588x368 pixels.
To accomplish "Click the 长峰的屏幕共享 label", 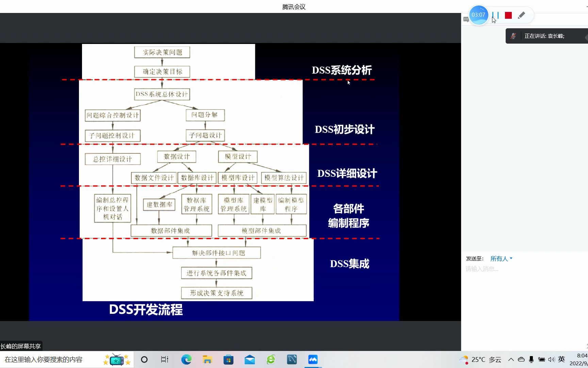I will (20, 346).
